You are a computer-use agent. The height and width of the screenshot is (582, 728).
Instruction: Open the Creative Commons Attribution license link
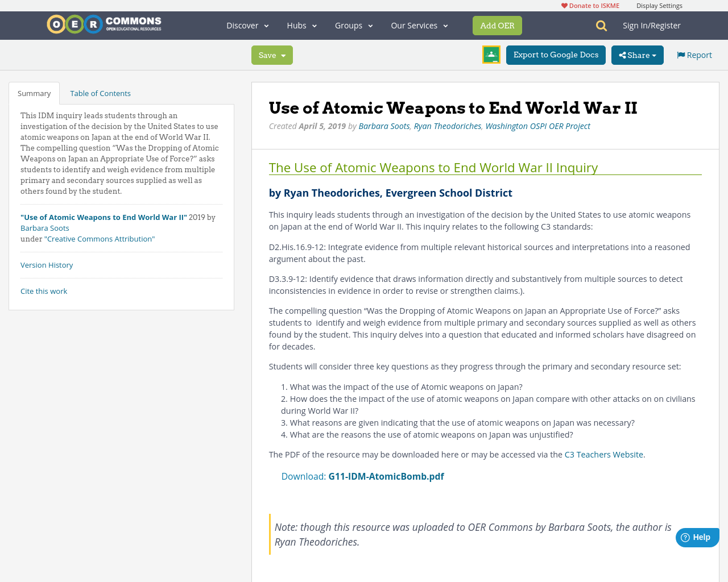100,238
